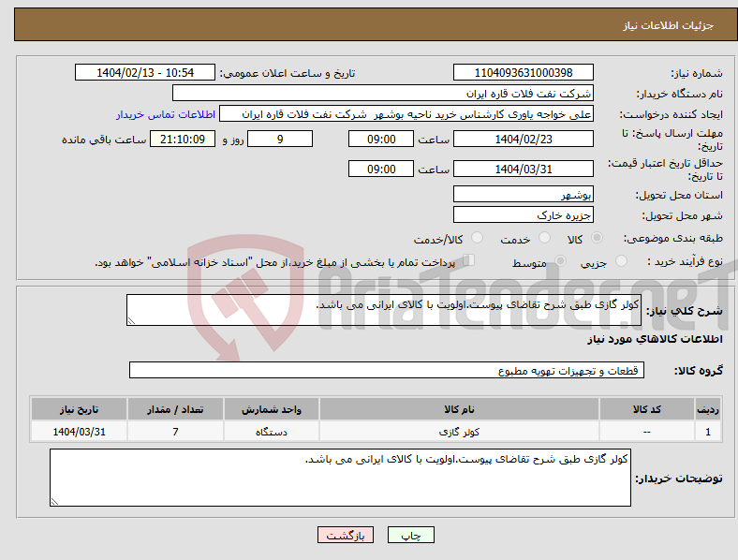The width and height of the screenshot is (738, 560).
Task: Click the announcement date and time field
Action: click(145, 72)
